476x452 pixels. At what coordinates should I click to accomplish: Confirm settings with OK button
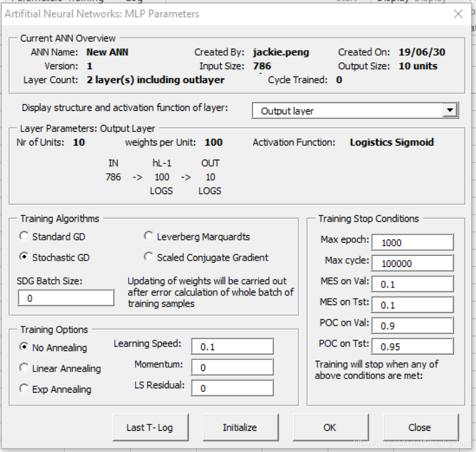tap(330, 427)
